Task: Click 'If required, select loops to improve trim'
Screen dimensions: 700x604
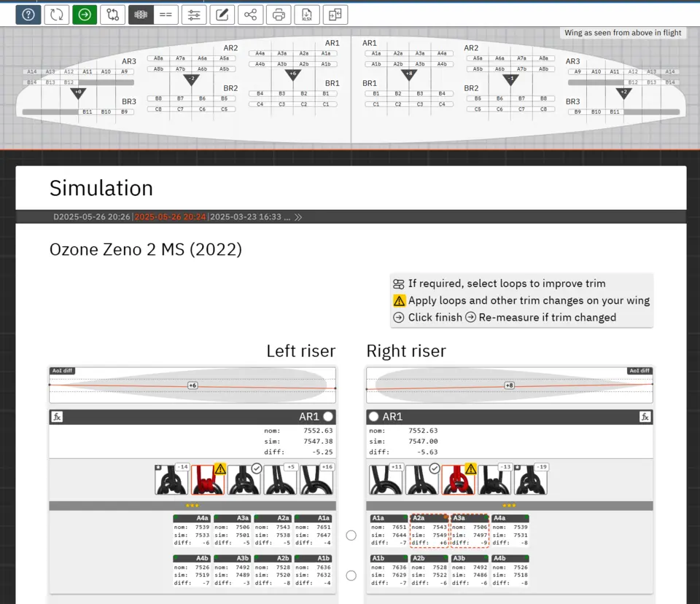Action: [x=507, y=283]
